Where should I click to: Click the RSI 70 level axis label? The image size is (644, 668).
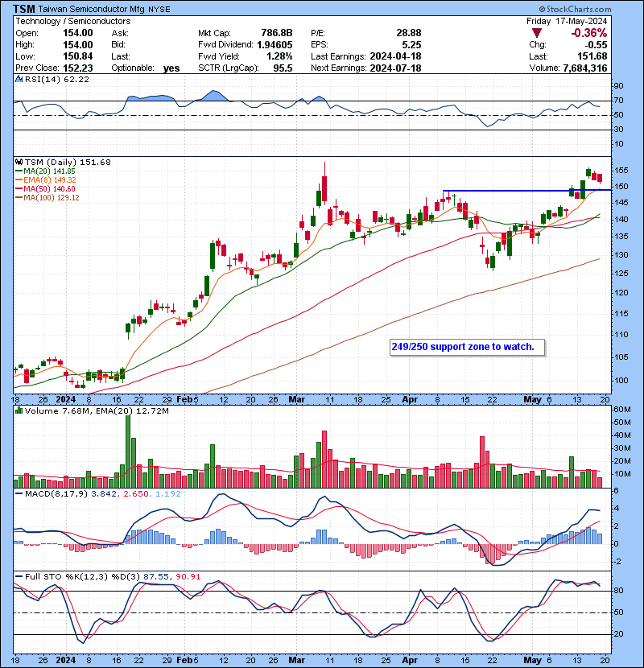pyautogui.click(x=618, y=101)
